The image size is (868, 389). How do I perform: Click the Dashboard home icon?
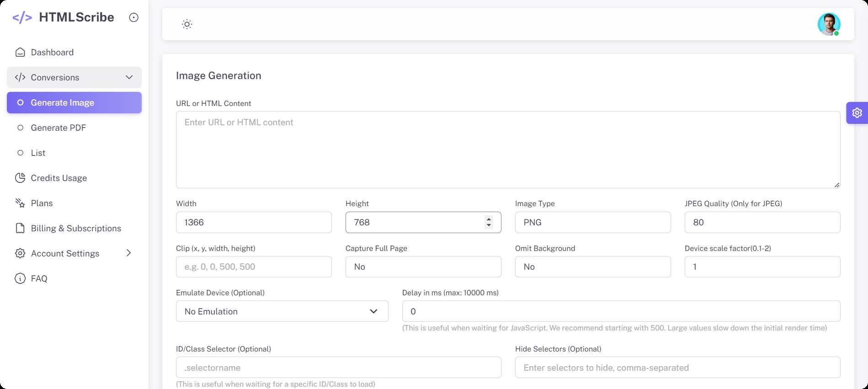click(20, 52)
